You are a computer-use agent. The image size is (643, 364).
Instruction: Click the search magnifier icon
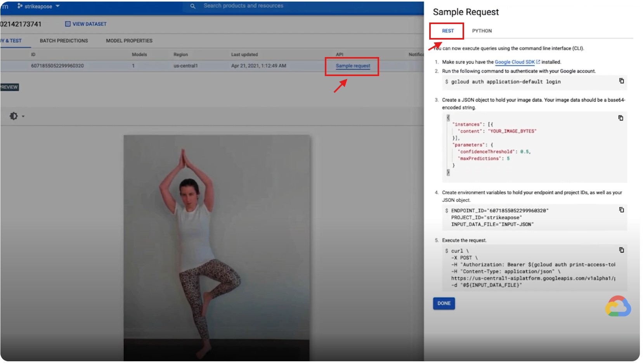[x=193, y=6]
